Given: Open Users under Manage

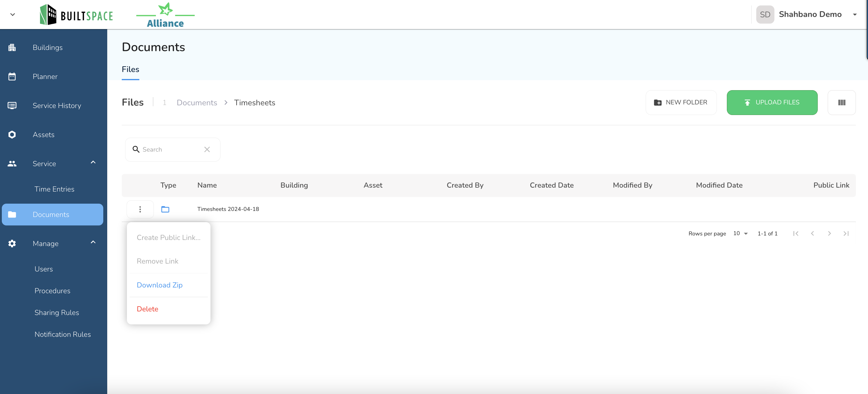Looking at the screenshot, I should coord(44,269).
